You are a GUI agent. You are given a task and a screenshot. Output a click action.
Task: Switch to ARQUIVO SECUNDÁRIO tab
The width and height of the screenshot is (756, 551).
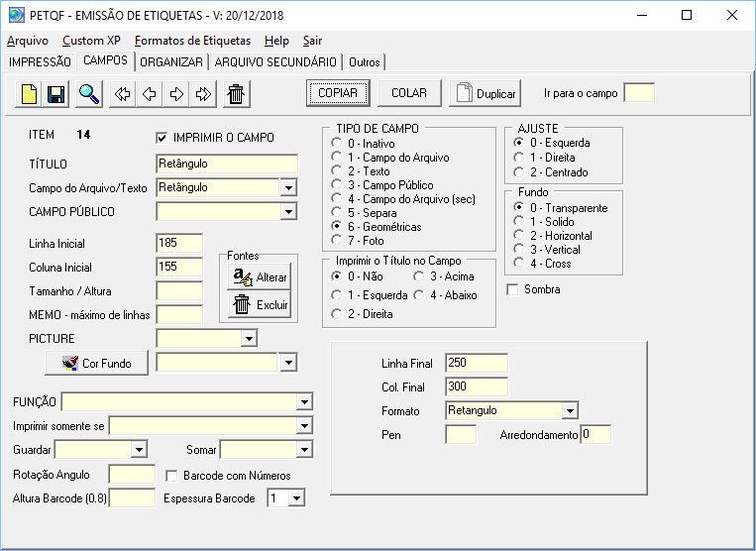click(275, 62)
